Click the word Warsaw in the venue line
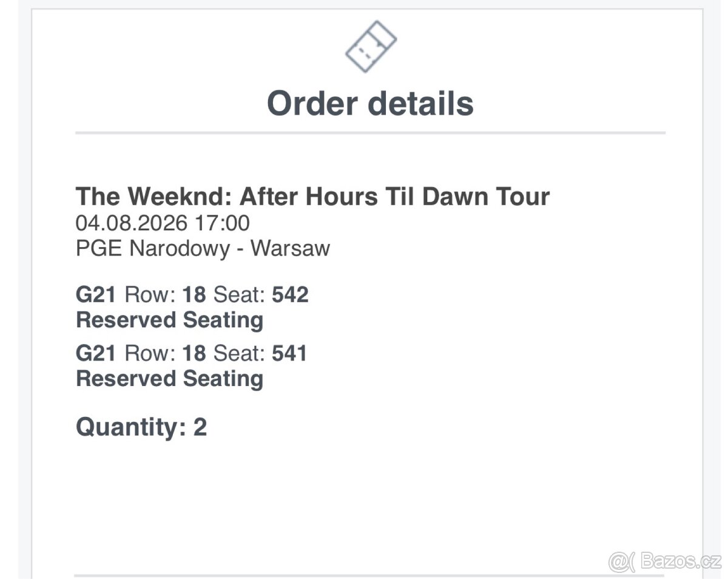Viewport: 728px width, 579px height. [x=291, y=248]
